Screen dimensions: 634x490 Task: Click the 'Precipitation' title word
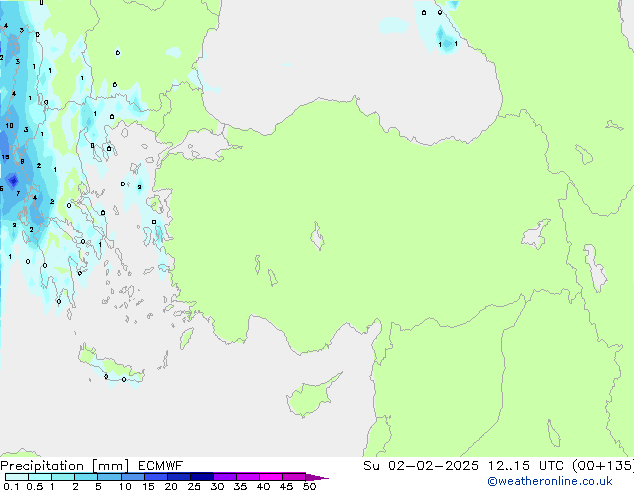[42, 466]
